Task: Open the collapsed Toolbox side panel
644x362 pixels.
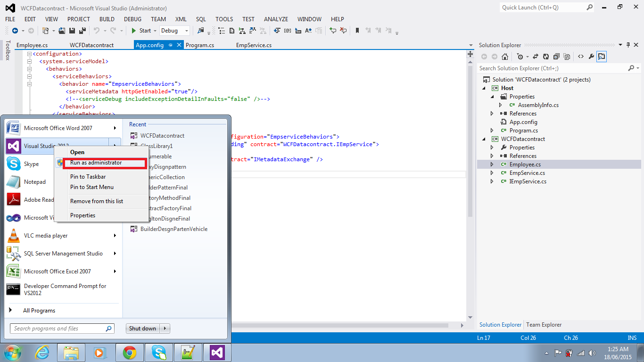Action: pos(8,50)
